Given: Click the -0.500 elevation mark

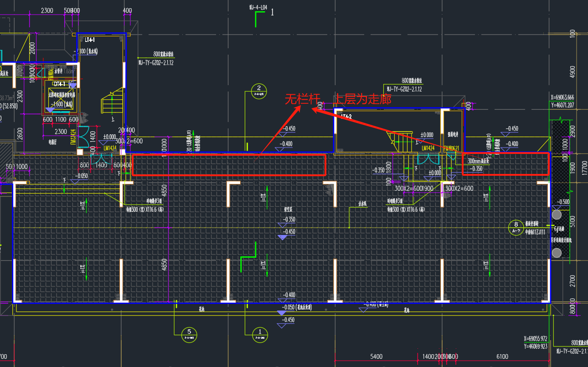Looking at the screenshot, I should 563,202.
